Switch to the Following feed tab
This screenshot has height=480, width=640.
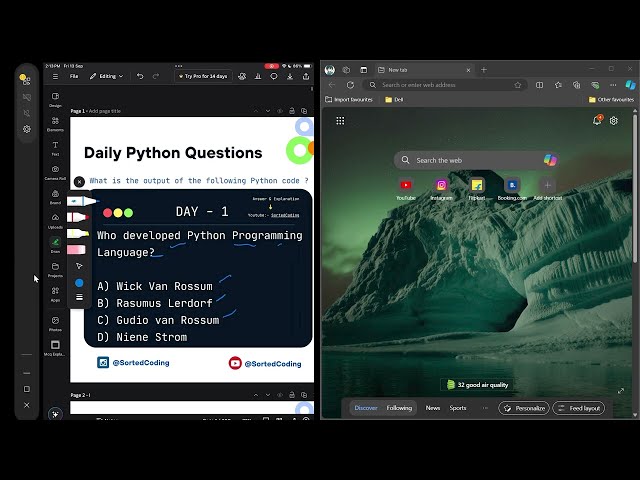coord(399,408)
